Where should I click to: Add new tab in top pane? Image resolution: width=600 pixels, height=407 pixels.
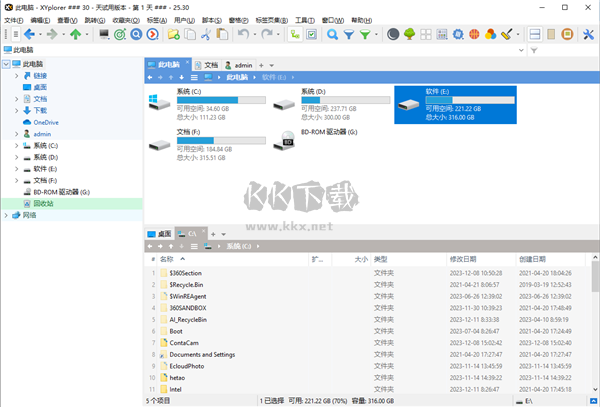(x=261, y=65)
